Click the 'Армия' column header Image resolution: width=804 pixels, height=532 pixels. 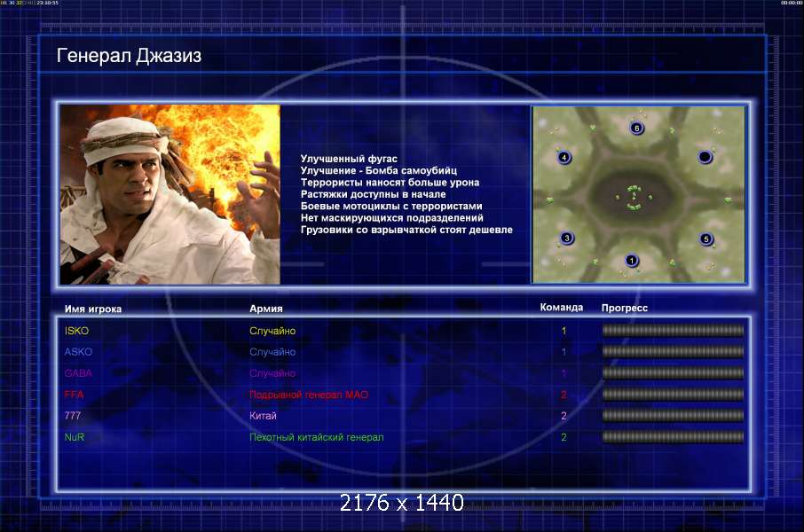[x=265, y=309]
